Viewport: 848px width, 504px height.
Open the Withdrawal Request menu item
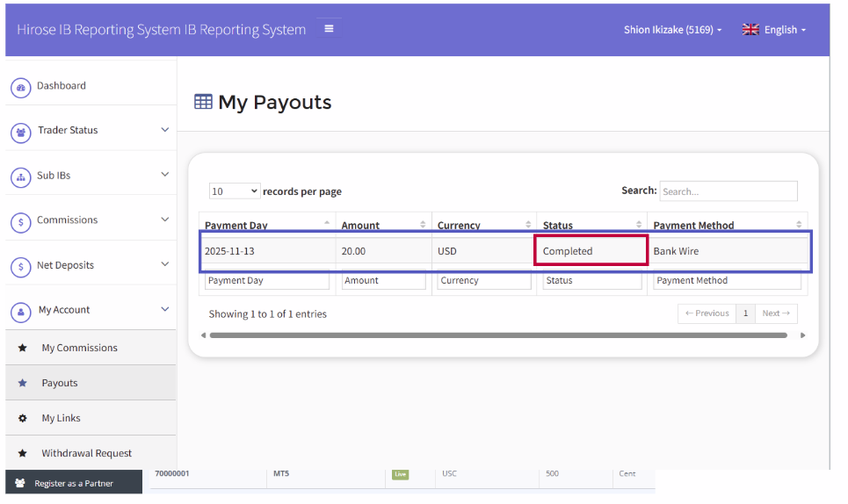[x=86, y=454]
